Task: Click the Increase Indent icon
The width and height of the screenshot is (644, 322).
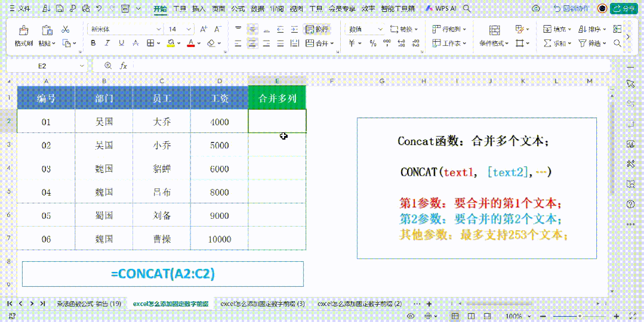Action: [x=294, y=30]
